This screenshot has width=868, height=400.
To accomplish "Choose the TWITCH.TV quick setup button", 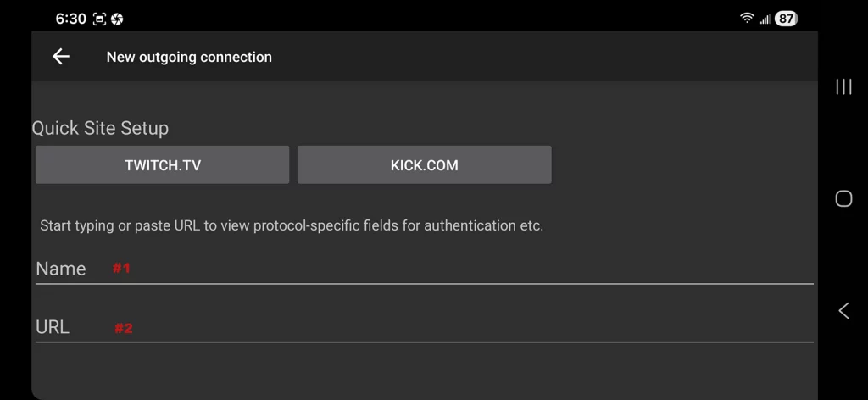I will point(162,165).
